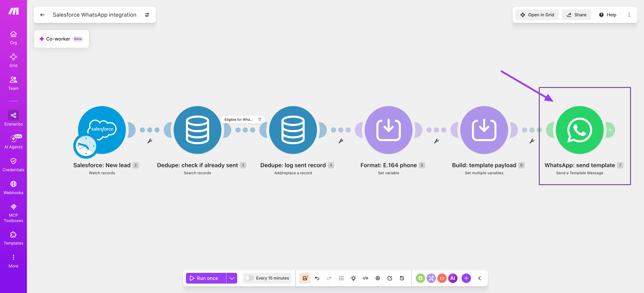
Task: Open the Grid section in the sidebar
Action: point(13,60)
